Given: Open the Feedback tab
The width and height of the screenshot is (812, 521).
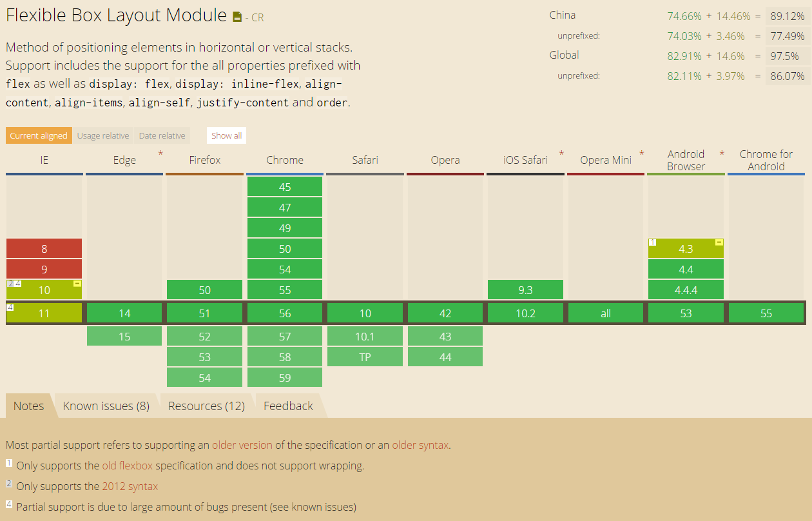Looking at the screenshot, I should click(x=288, y=406).
